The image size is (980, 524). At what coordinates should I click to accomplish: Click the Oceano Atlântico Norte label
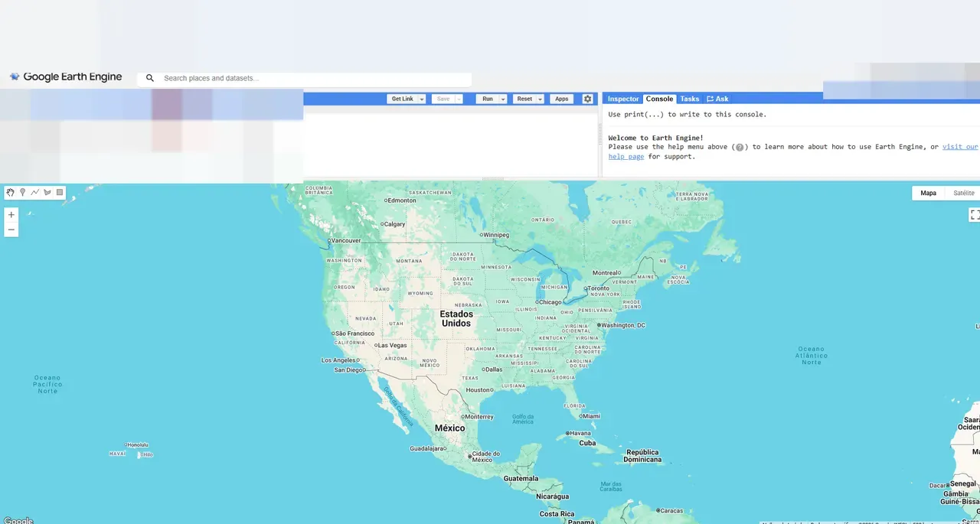[x=812, y=355]
